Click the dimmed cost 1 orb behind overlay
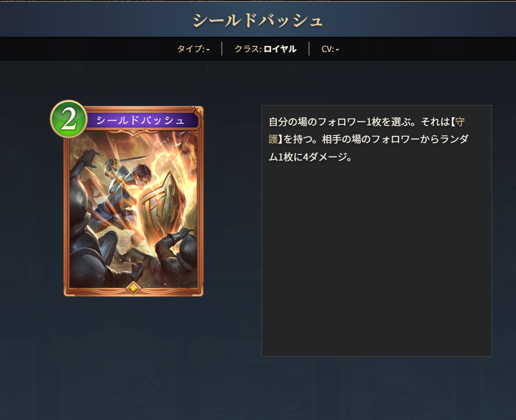Image resolution: width=516 pixels, height=420 pixels. point(204,353)
